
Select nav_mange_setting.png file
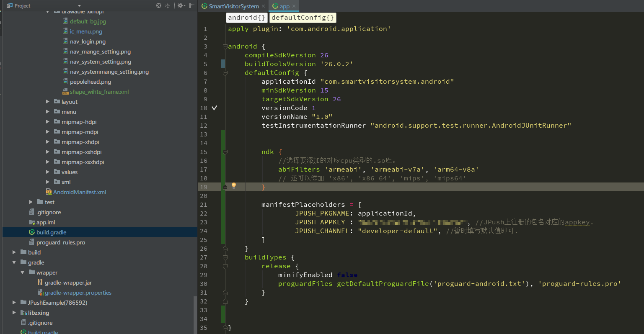point(100,51)
